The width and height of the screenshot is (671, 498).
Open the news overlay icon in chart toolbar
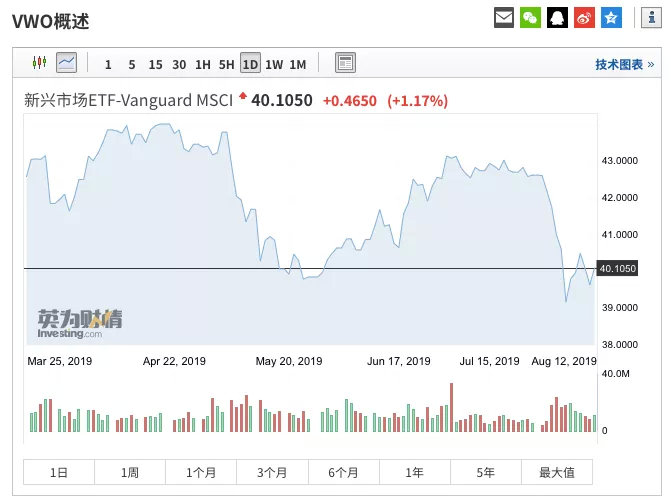(x=344, y=63)
